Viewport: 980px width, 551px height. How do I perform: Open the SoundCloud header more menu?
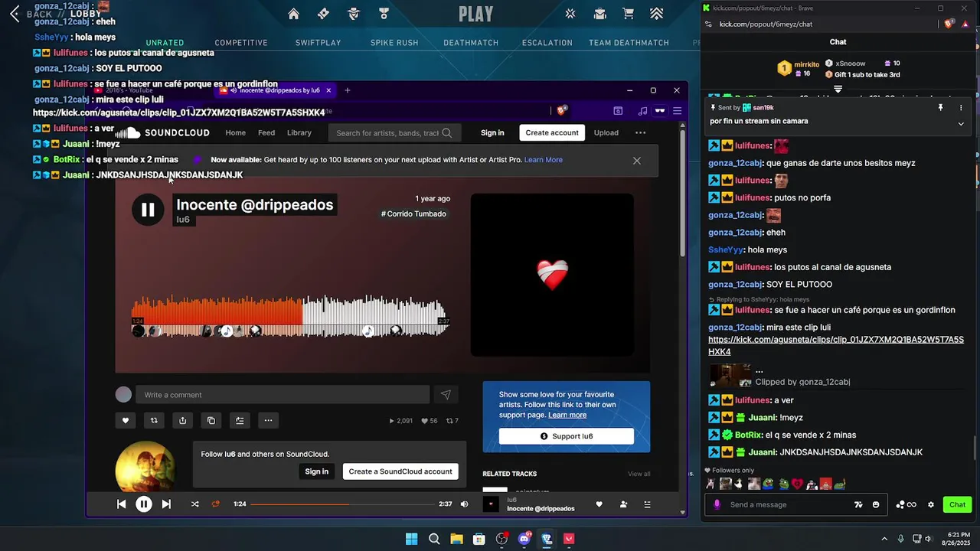point(641,132)
